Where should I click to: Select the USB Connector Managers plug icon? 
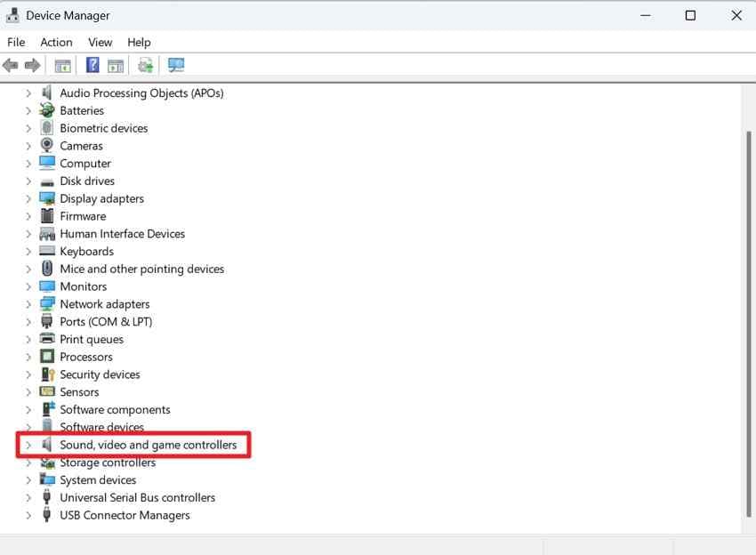point(47,514)
